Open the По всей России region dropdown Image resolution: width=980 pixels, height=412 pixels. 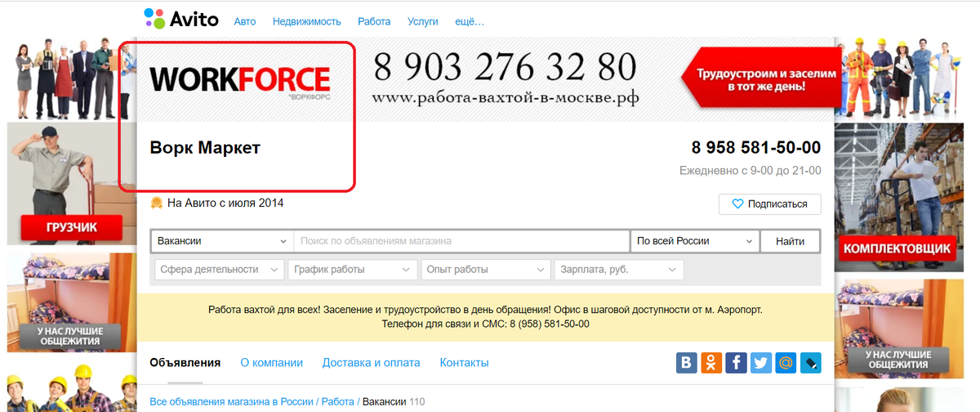tap(695, 241)
